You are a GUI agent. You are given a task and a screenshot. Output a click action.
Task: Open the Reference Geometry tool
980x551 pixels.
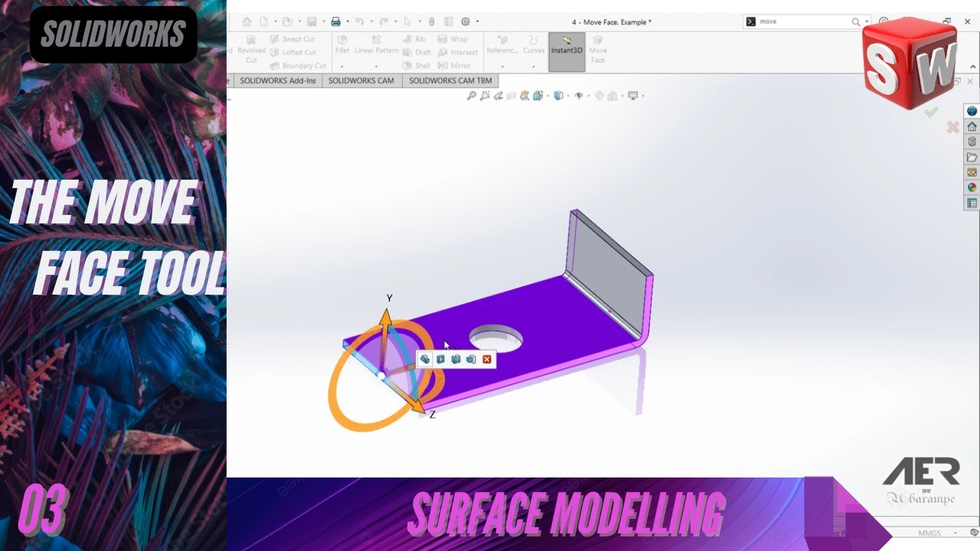pos(502,44)
